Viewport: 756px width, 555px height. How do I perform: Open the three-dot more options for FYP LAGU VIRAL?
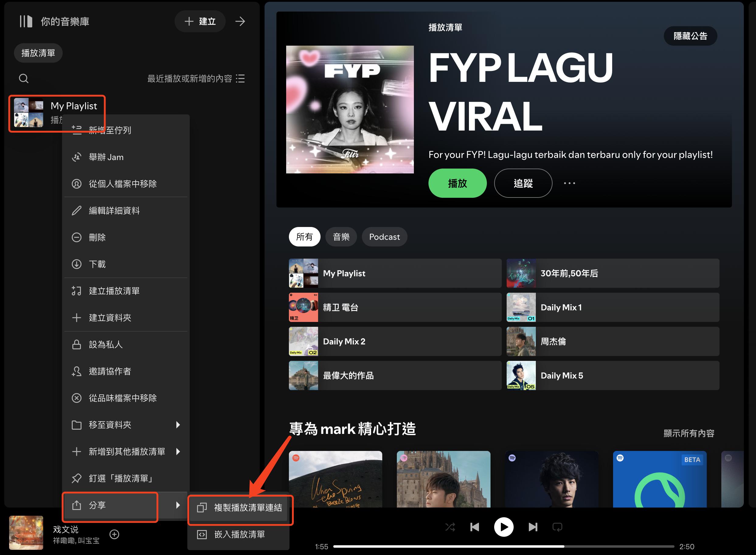click(x=569, y=183)
